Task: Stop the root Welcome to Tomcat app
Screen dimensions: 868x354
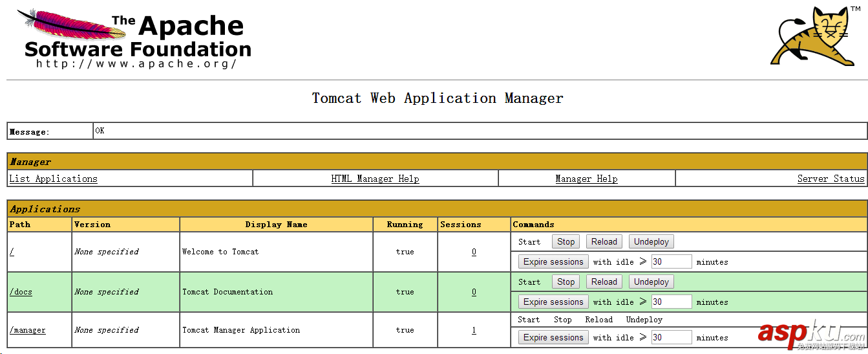Action: click(566, 241)
